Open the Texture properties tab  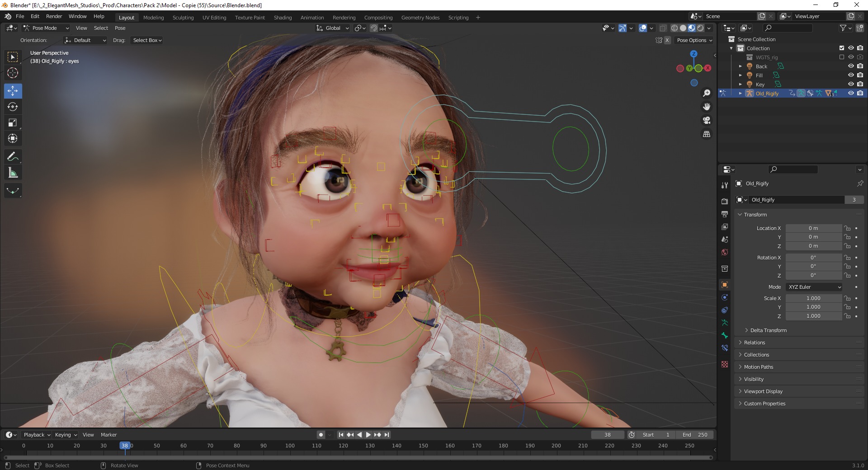(725, 364)
